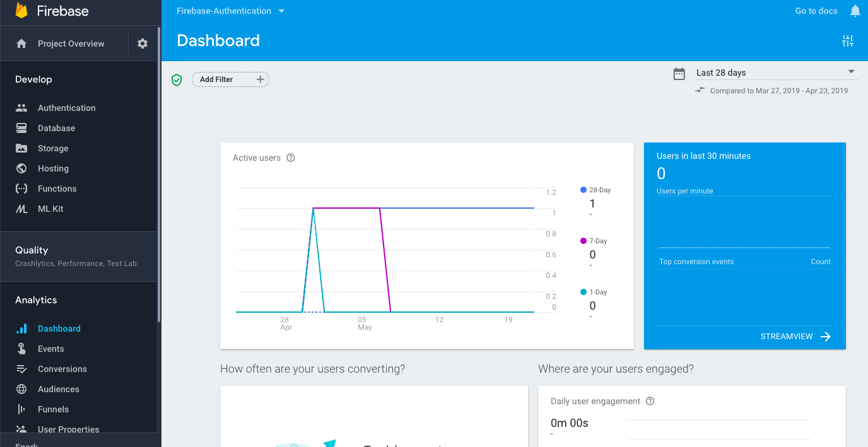The height and width of the screenshot is (447, 868).
Task: Click the compare arrows icon
Action: coord(700,90)
